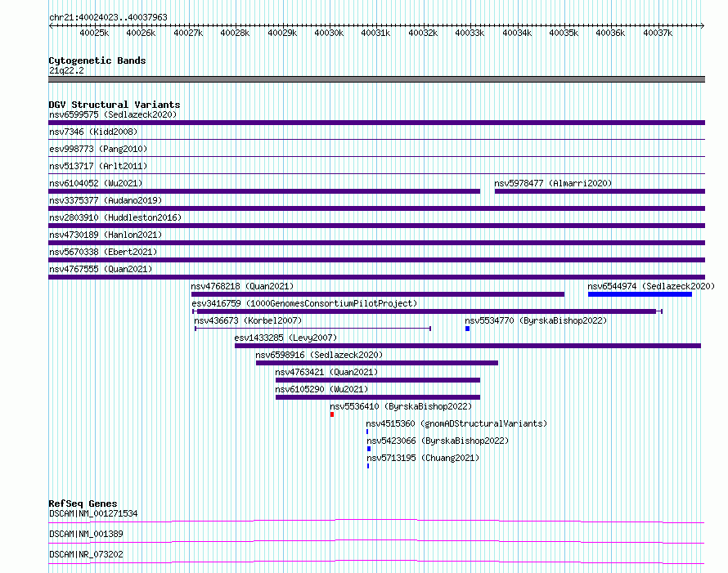Click the nsv436673 (Korbel2007) label
The image size is (728, 573).
click(248, 320)
